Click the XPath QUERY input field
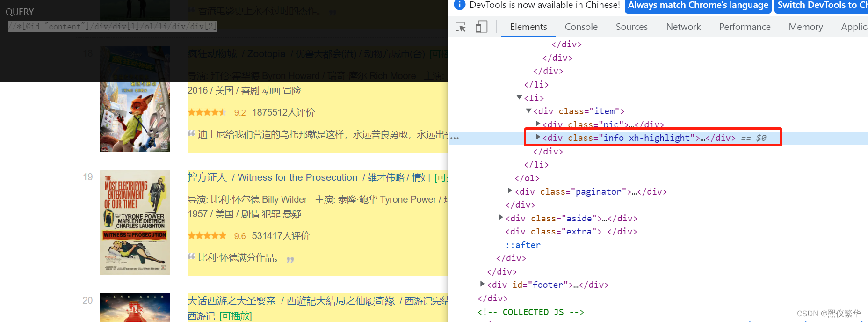The image size is (868, 322). tap(226, 46)
